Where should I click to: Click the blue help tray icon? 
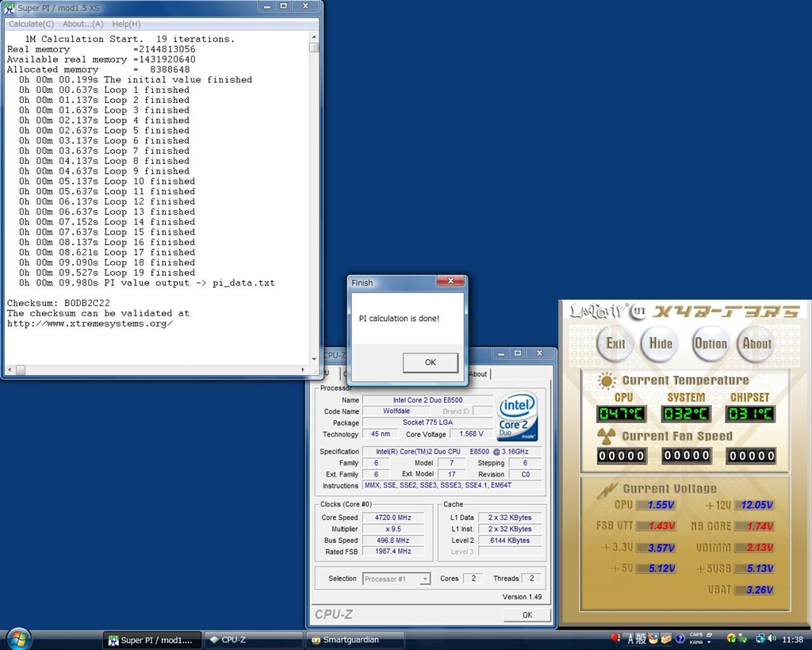(680, 639)
